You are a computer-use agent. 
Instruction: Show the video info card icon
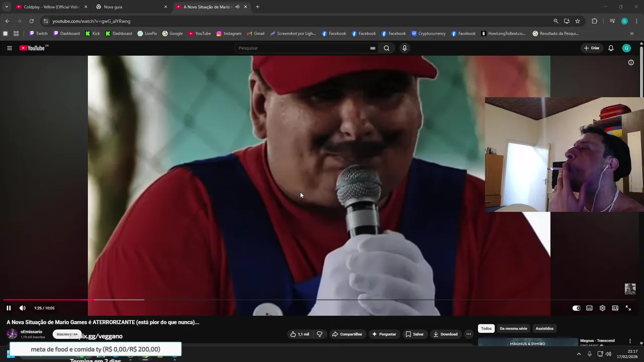[631, 63]
